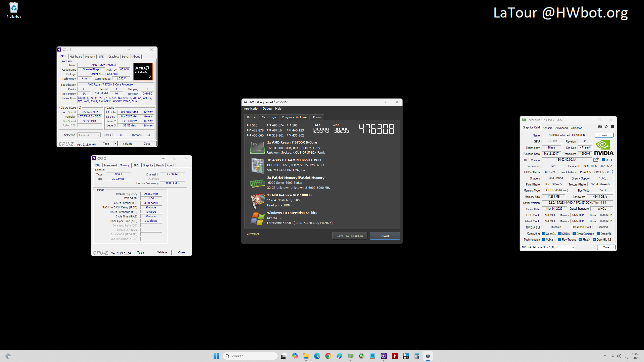Click the BIOS export share icon in GPU-Z

[x=596, y=160]
